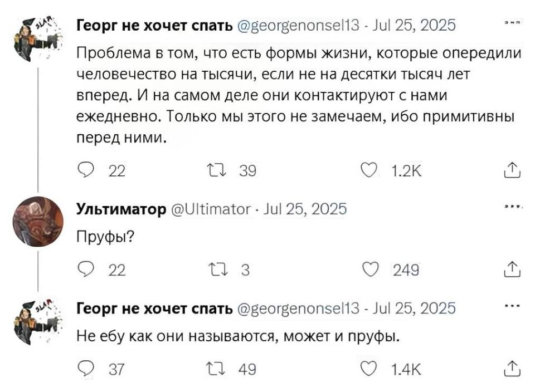Reply to the tweet 'Не ебу как они называются'
This screenshot has height=392, width=535.
pyautogui.click(x=85, y=367)
